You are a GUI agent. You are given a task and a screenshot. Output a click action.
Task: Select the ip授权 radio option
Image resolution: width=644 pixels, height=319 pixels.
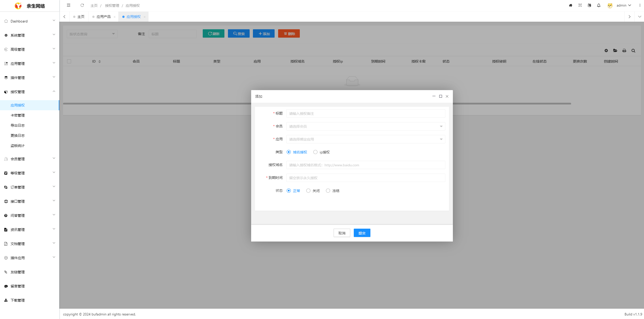point(315,152)
